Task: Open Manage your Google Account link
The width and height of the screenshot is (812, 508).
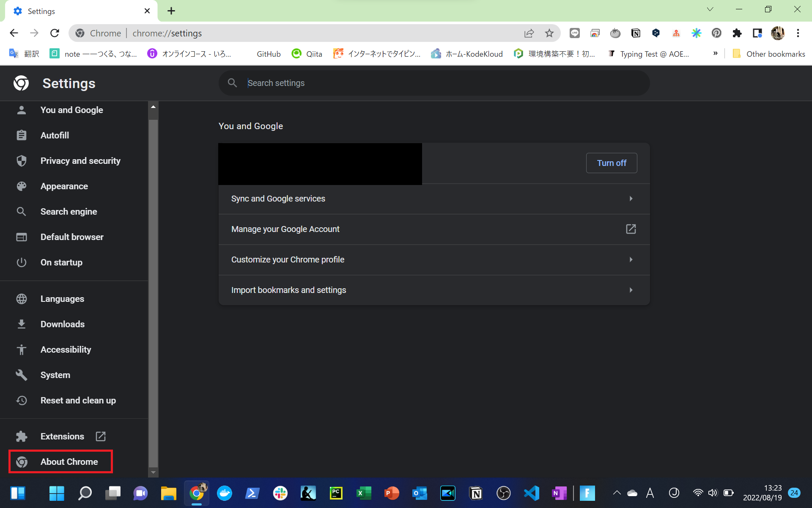Action: coord(434,229)
